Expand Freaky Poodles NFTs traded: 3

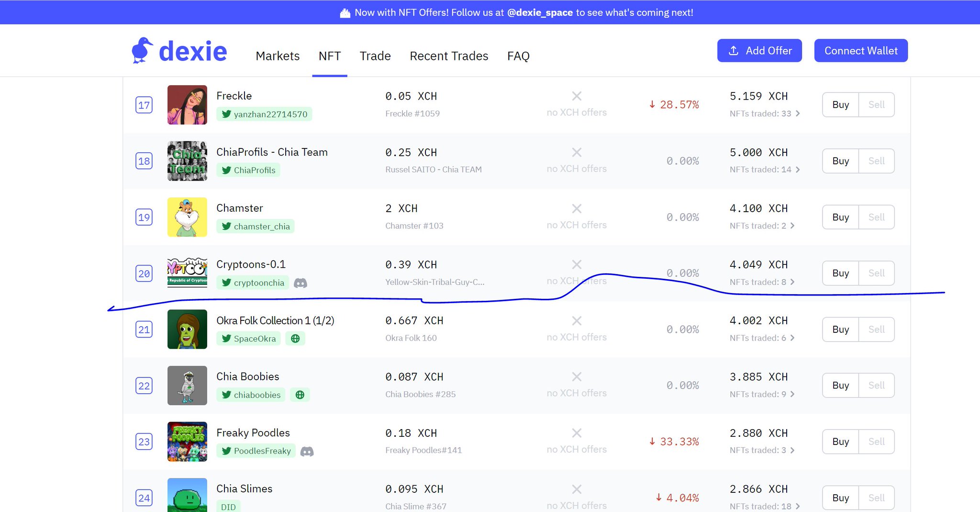click(x=762, y=450)
